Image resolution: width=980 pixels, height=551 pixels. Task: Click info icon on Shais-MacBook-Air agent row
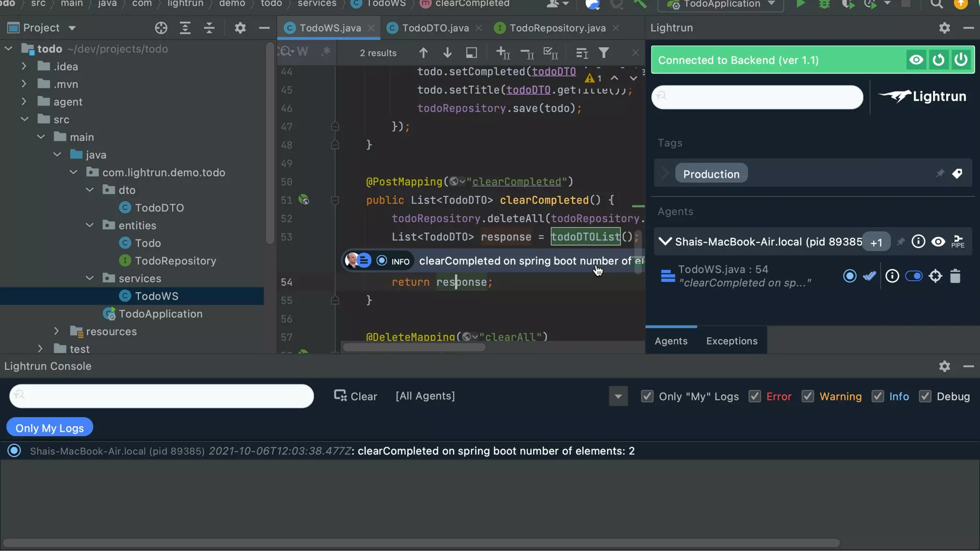point(918,242)
